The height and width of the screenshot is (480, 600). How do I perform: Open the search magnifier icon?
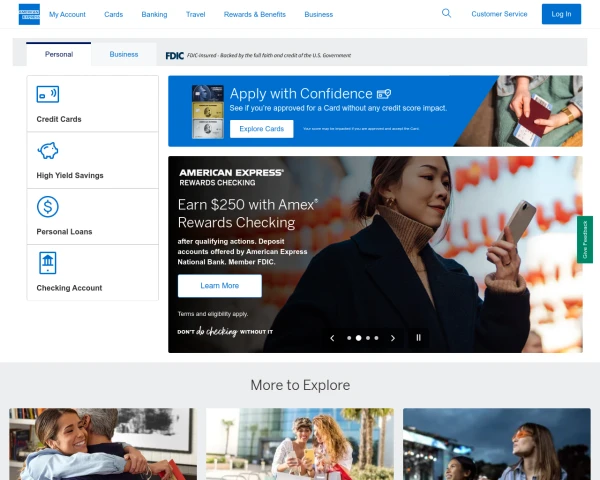[x=446, y=13]
